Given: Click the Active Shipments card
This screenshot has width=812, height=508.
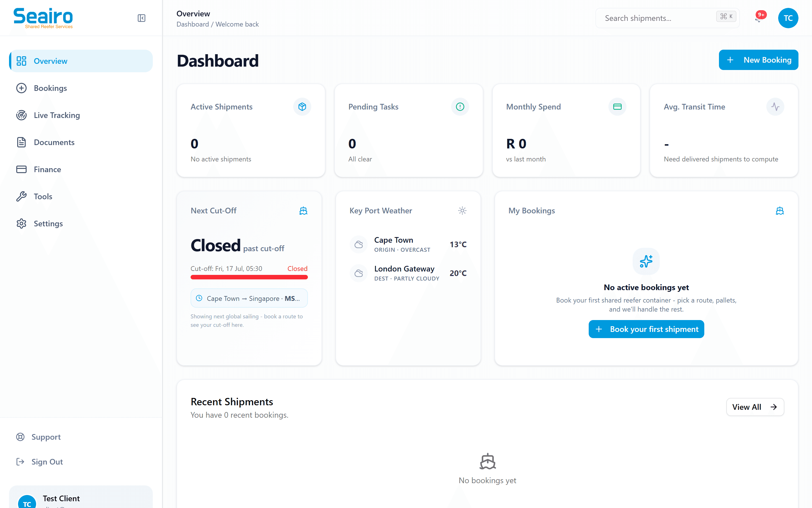Looking at the screenshot, I should point(251,130).
